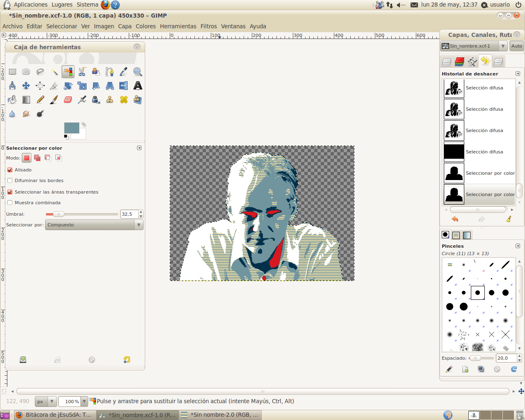
Task: Select the Text tool
Action: (137, 86)
